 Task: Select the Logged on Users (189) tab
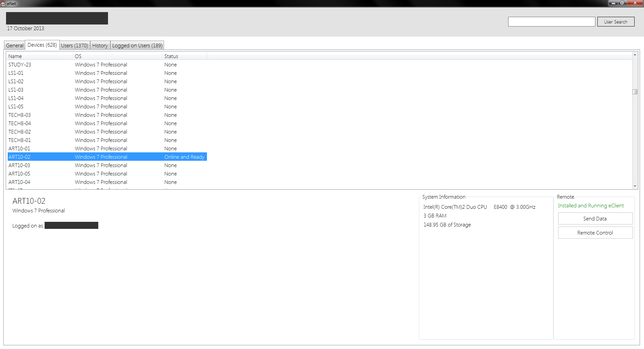click(137, 46)
